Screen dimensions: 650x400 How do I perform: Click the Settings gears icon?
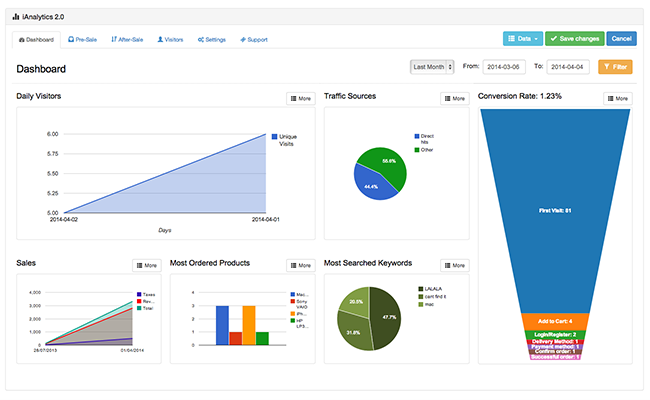click(x=201, y=40)
